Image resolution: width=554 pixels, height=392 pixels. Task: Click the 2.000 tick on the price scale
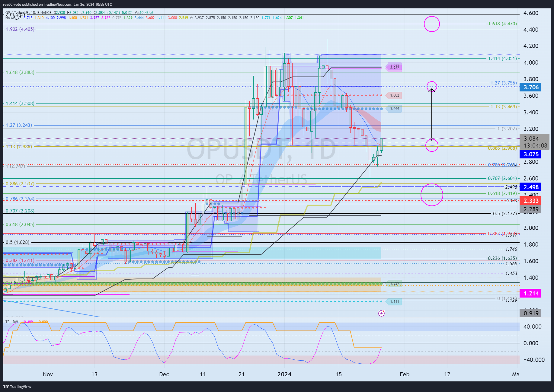point(531,228)
